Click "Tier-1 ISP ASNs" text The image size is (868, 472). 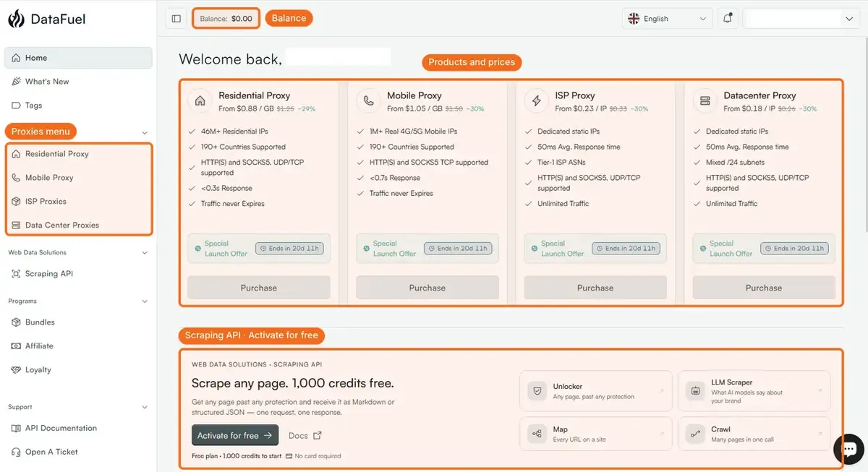pos(561,163)
